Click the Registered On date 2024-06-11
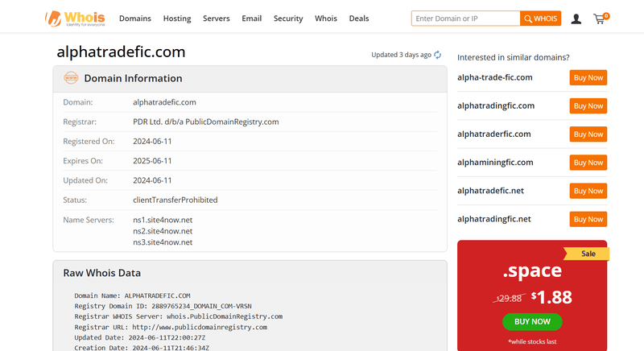The height and width of the screenshot is (351, 644). (x=152, y=141)
